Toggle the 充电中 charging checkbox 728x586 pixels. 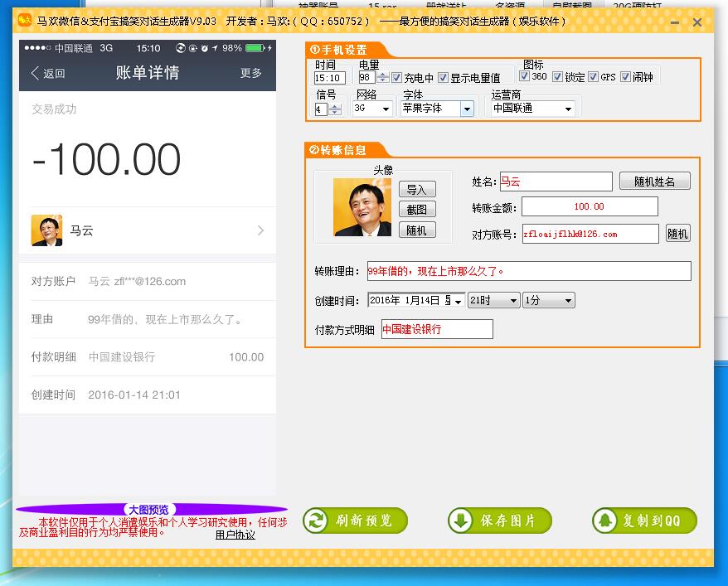tap(396, 78)
